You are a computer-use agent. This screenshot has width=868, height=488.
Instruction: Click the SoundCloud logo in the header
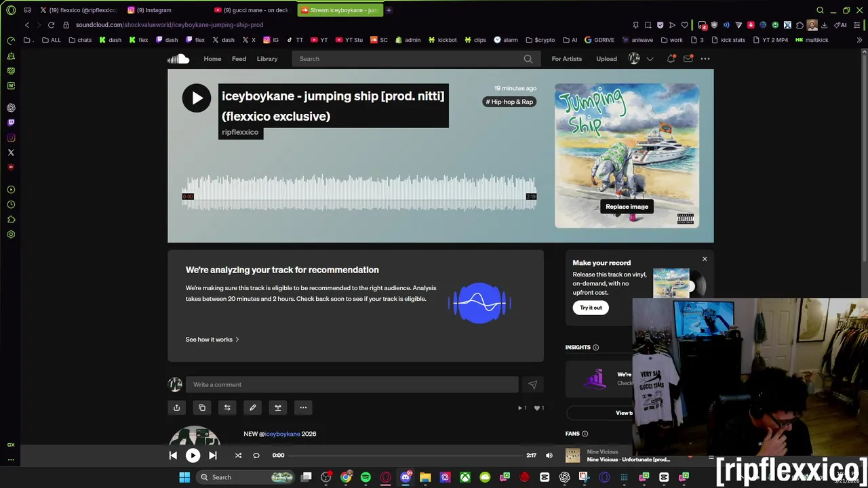pyautogui.click(x=178, y=59)
